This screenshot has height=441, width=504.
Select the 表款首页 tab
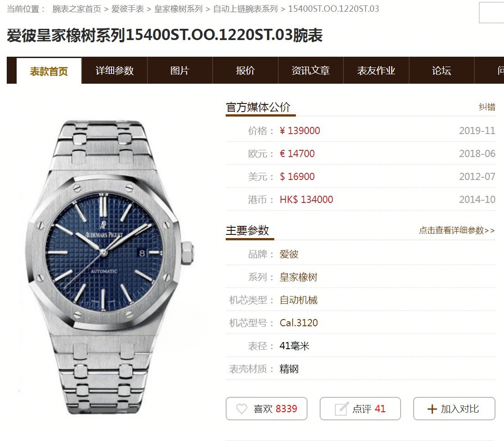click(49, 71)
